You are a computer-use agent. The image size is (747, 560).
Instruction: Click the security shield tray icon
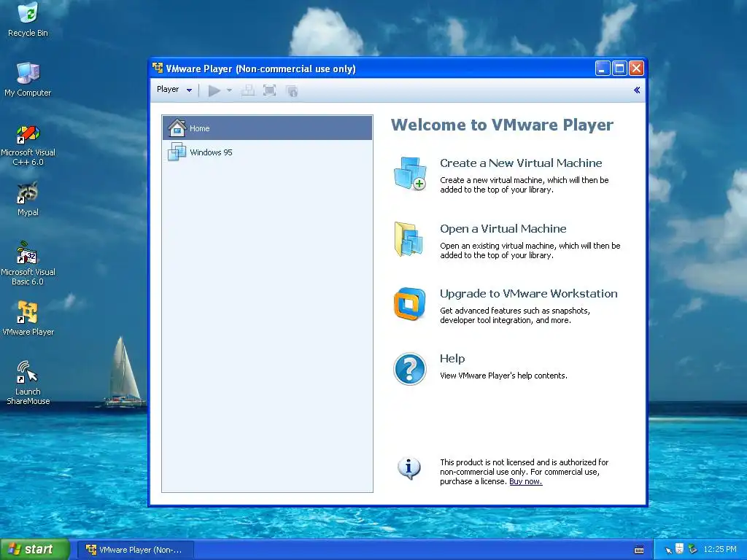(680, 549)
